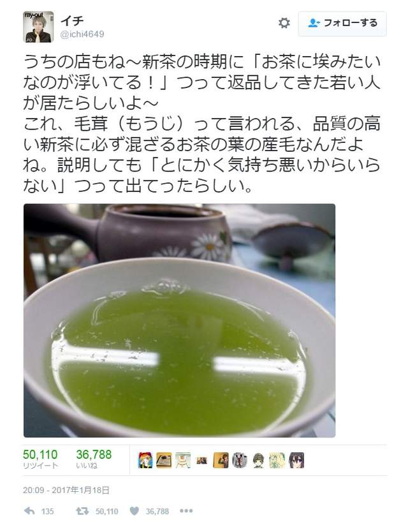The width and height of the screenshot is (408, 532).
Task: Click the reply arrow icon
Action: tap(29, 511)
